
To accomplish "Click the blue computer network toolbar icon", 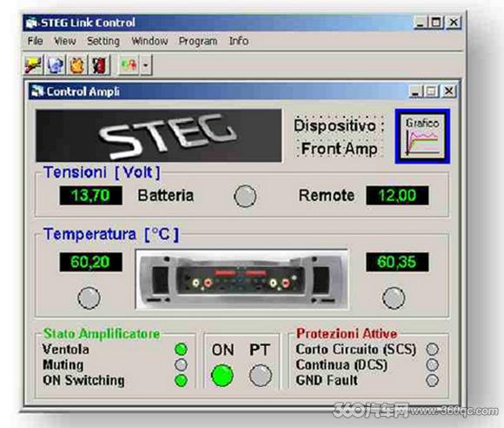I will (x=56, y=64).
